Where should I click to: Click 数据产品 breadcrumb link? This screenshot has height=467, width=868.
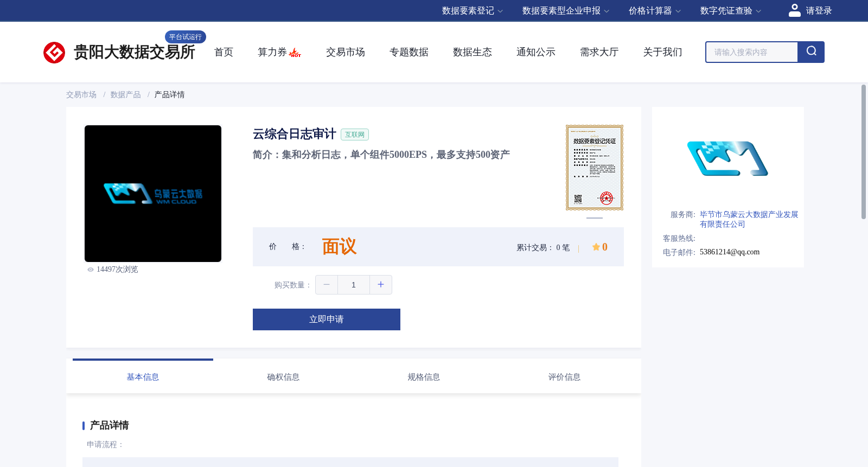click(x=126, y=95)
